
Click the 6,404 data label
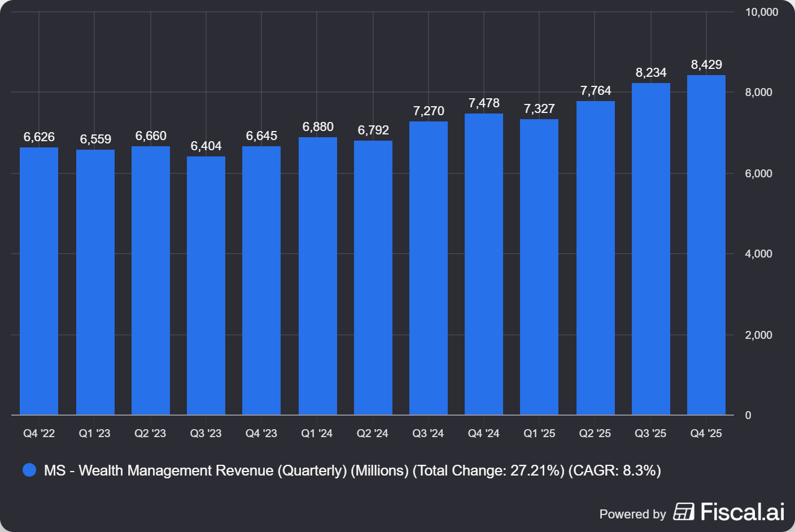[x=206, y=146]
